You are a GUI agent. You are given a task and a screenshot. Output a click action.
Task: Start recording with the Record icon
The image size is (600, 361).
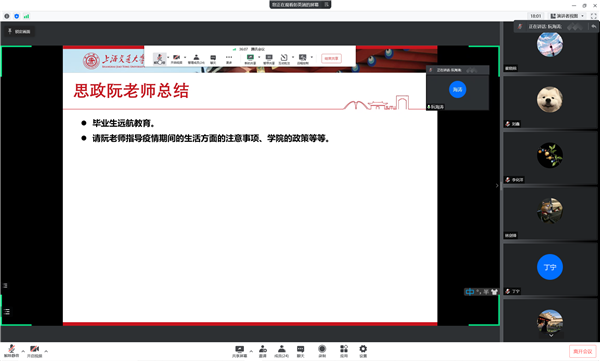(x=322, y=351)
